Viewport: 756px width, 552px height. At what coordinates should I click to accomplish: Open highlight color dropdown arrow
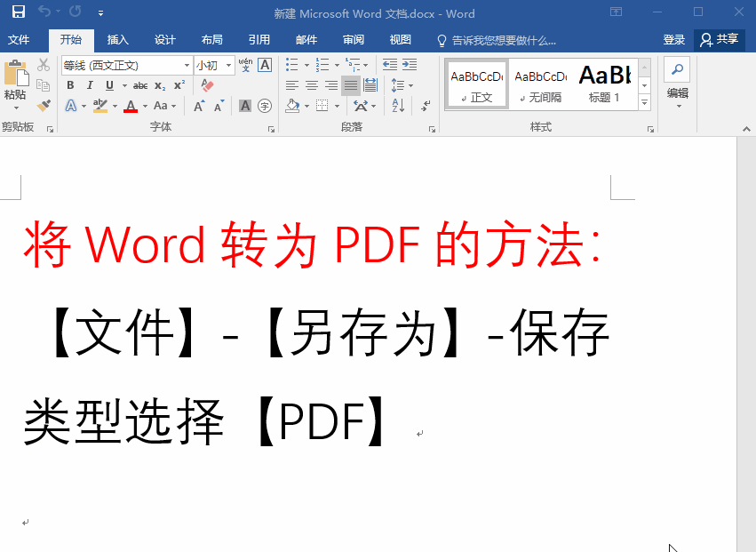pos(115,106)
